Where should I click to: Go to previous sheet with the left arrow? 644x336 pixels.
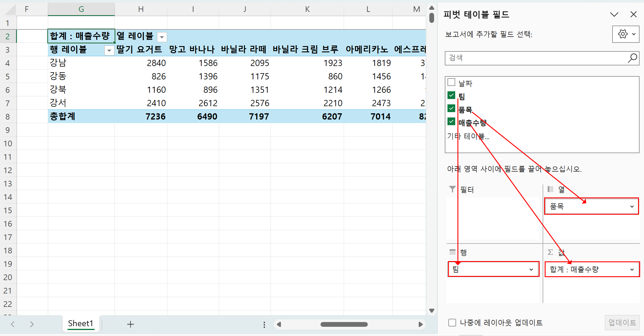[12, 324]
